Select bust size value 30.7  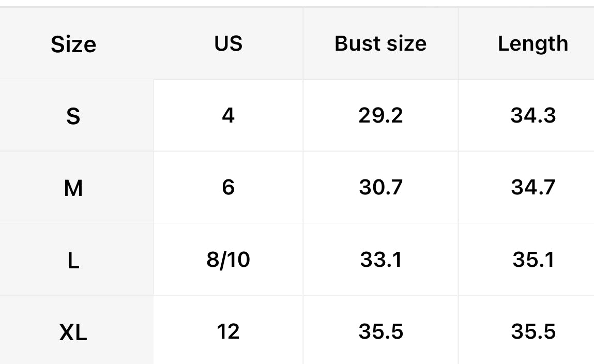pyautogui.click(x=380, y=187)
